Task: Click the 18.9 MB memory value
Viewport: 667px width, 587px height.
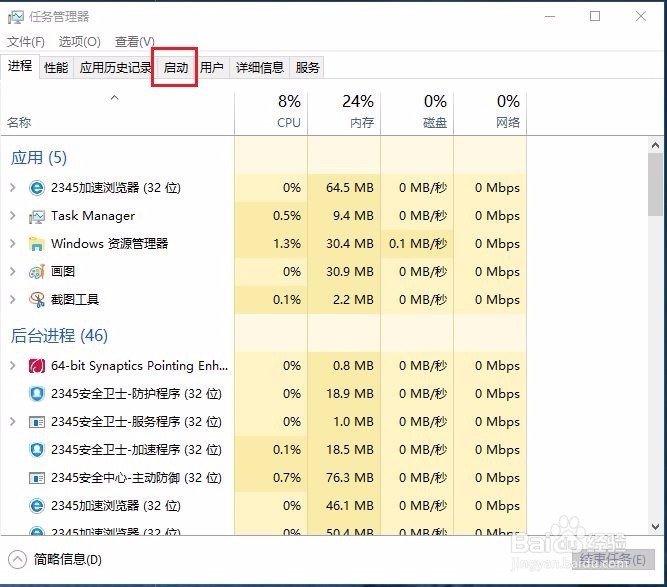Action: [350, 393]
